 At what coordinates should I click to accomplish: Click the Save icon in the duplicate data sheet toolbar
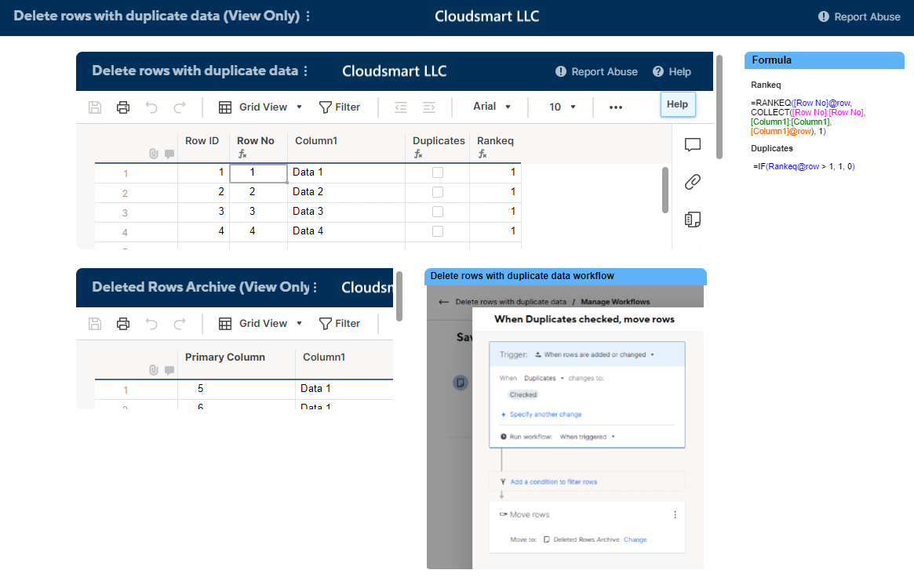[95, 107]
